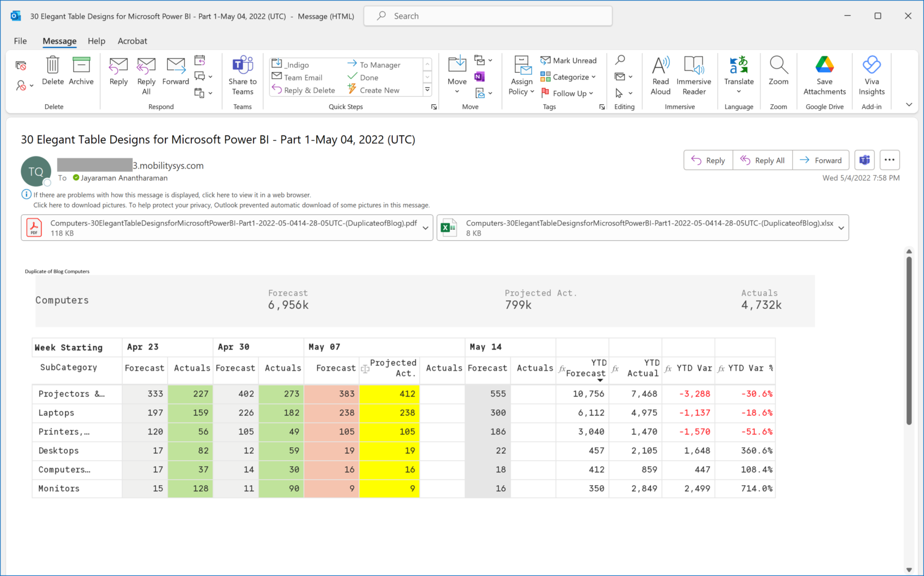Screen dimensions: 924x576
Task: Send message to OneNote
Action: (x=478, y=76)
